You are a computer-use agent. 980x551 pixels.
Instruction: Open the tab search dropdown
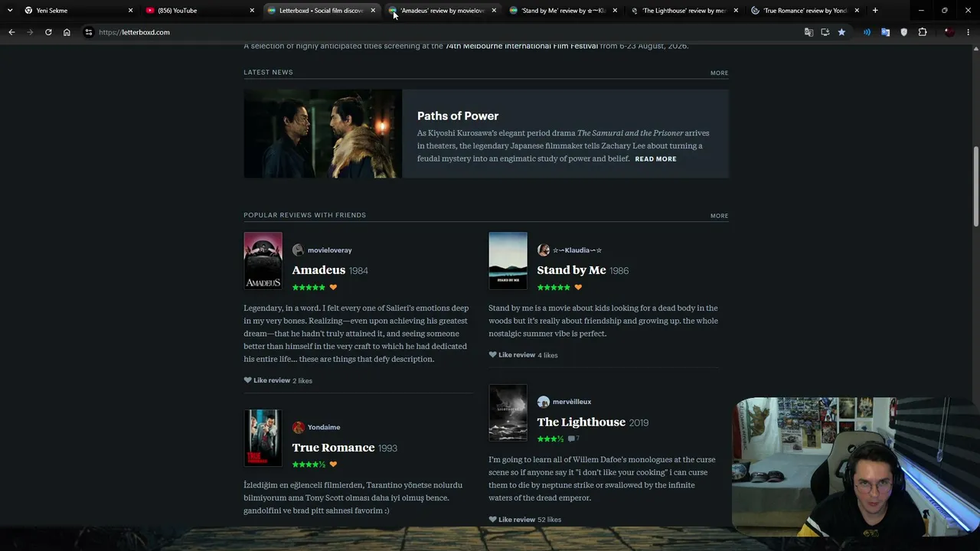[10, 11]
